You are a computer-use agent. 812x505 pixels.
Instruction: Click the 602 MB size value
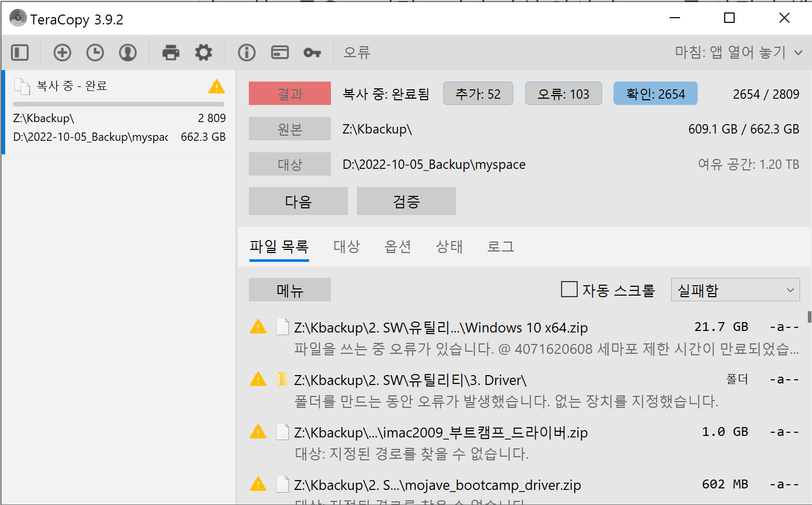click(725, 484)
